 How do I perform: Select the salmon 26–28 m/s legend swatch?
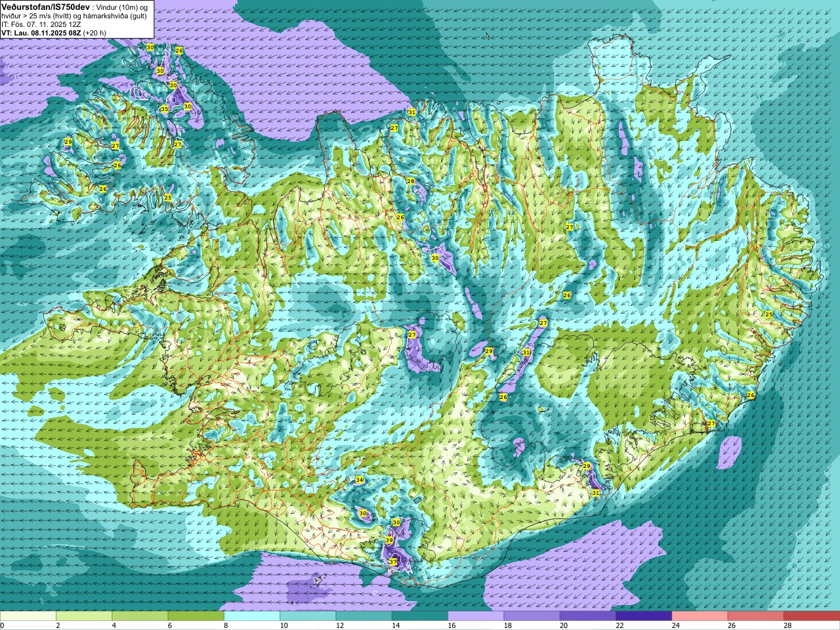click(x=756, y=616)
